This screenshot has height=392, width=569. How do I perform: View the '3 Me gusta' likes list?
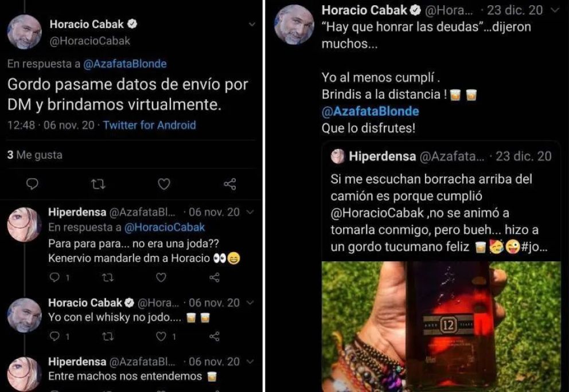(35, 155)
